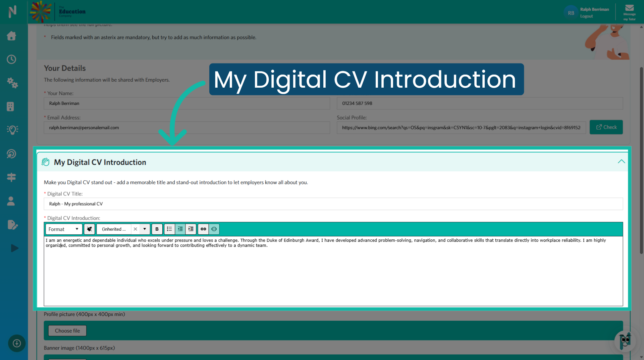Click the outdent icon in editor toolbar
Screen dimensions: 644x360
[x=180, y=229]
